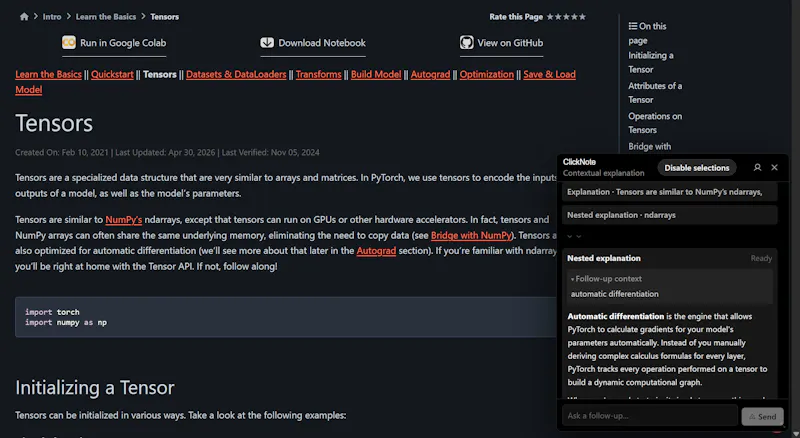Viewport: 800px width, 438px height.
Task: Click the import torch code line
Action: coord(52,312)
